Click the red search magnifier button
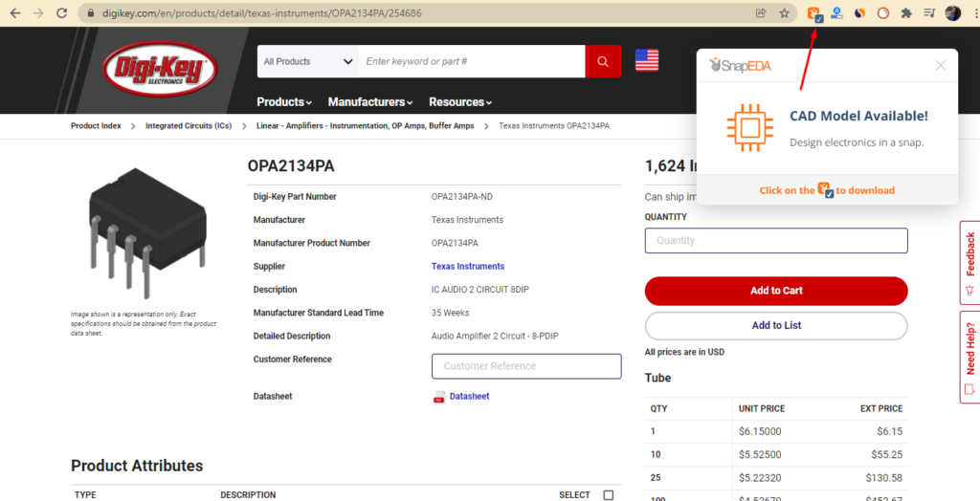980x501 pixels. tap(603, 61)
